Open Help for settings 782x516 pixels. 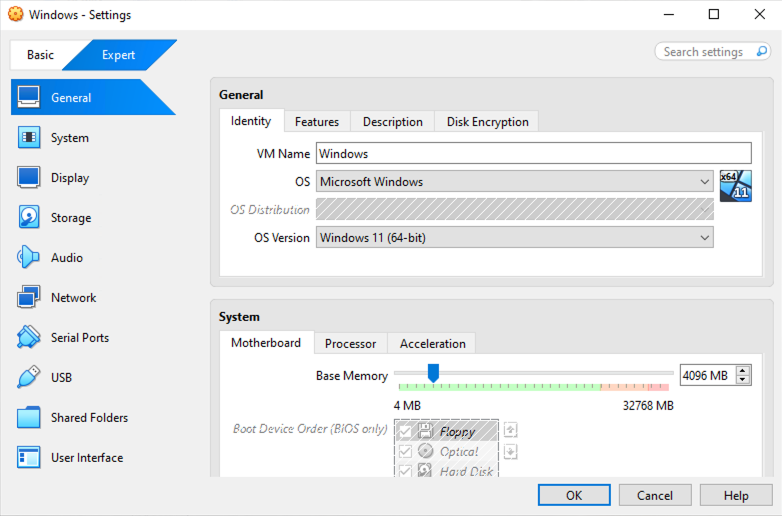pyautogui.click(x=736, y=495)
